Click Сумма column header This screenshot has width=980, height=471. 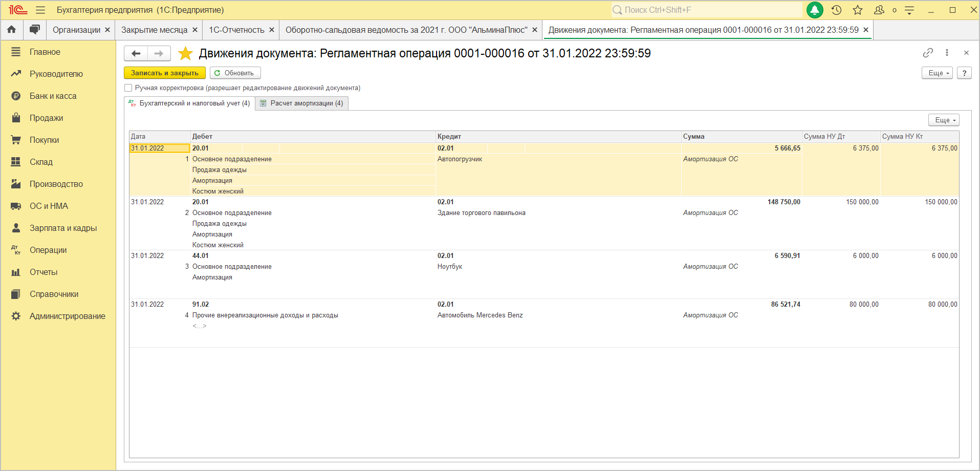click(x=742, y=137)
